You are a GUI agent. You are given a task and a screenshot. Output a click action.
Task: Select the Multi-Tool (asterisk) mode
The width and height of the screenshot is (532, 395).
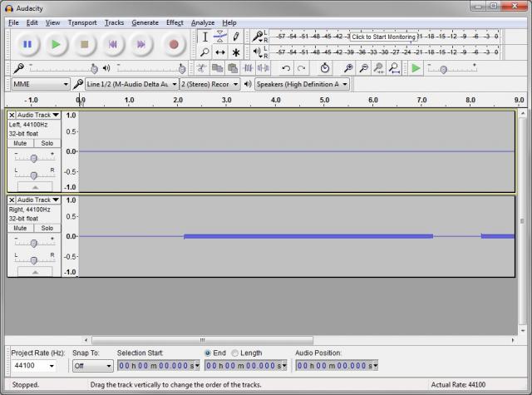pyautogui.click(x=235, y=52)
